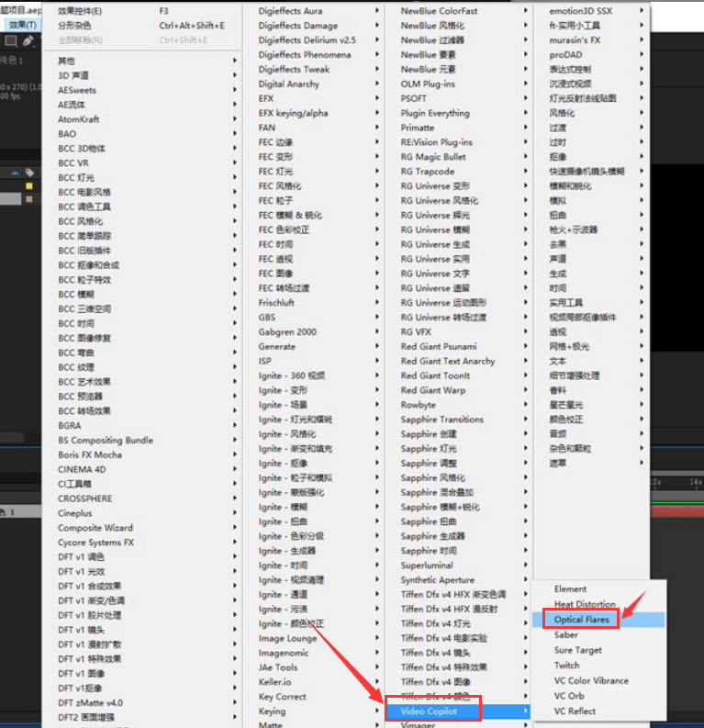Select VC Color Vibrance effect
This screenshot has width=704, height=728.
pyautogui.click(x=591, y=681)
